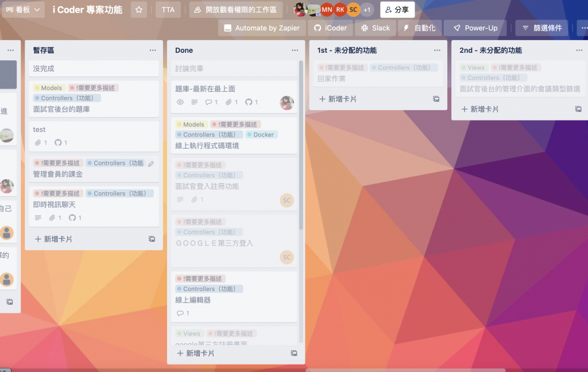Click the GitHub badge on test card
The image size is (588, 372).
(61, 142)
